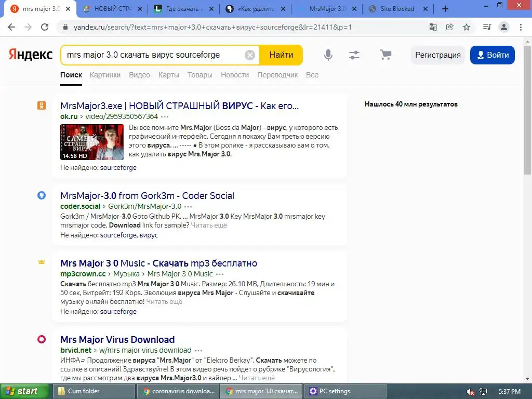Viewport: 532px width, 399px height.
Task: Switch to Товары search tab
Action: point(200,75)
